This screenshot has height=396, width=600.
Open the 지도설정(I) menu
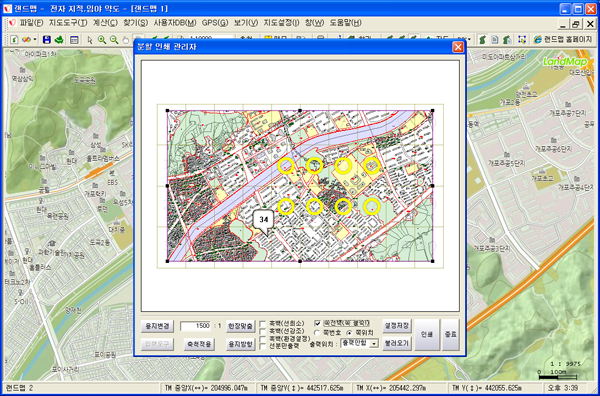tap(281, 23)
